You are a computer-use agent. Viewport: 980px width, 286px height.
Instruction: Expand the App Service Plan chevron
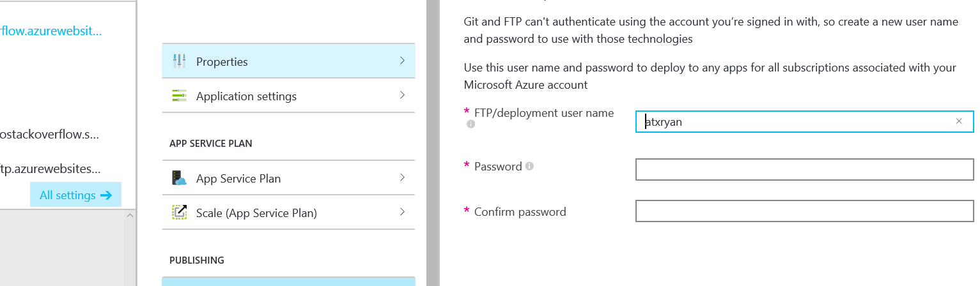tap(402, 177)
